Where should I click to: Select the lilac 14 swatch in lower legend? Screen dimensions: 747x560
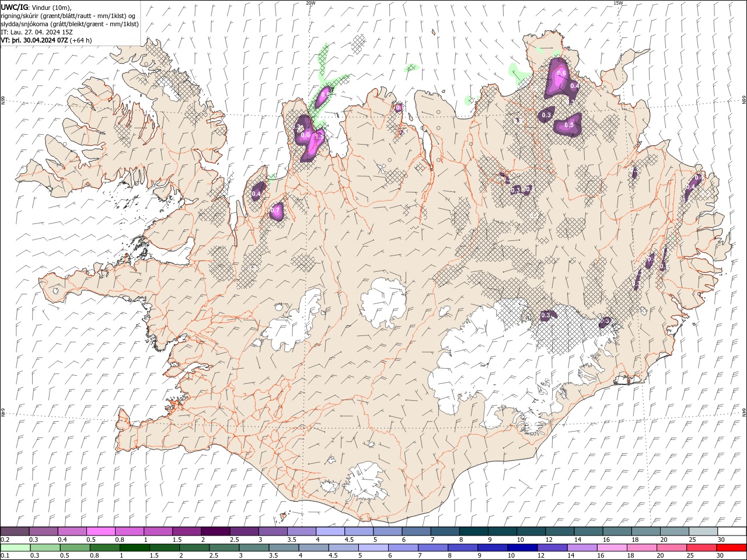coord(582,548)
